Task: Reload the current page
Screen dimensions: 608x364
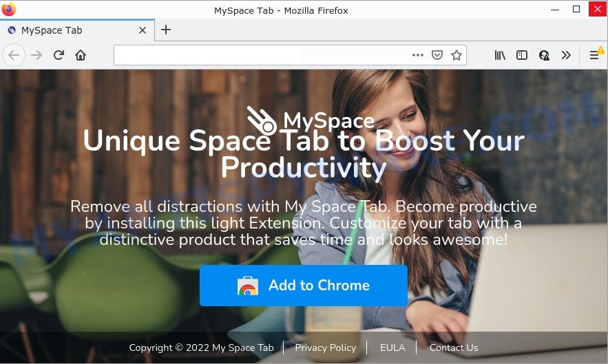Action: [59, 56]
